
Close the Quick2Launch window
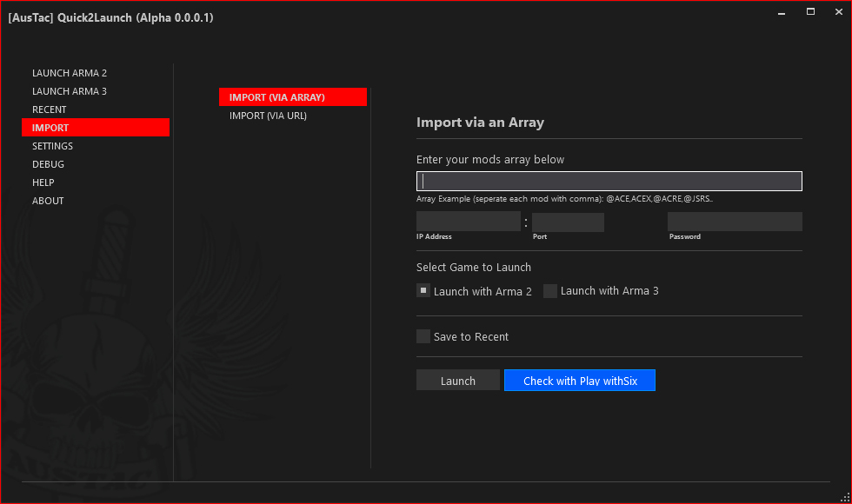point(839,12)
